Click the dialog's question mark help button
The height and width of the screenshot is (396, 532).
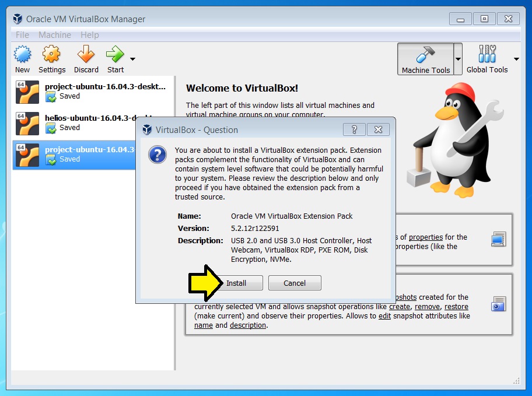click(354, 129)
